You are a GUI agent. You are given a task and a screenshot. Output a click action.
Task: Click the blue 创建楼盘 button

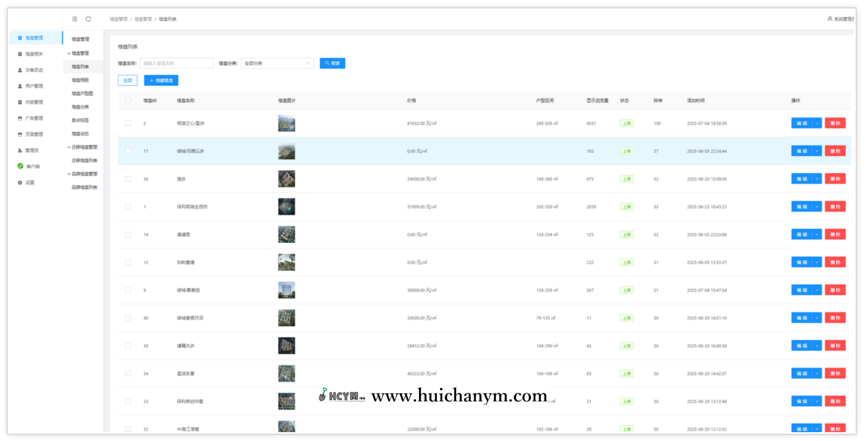[x=161, y=80]
